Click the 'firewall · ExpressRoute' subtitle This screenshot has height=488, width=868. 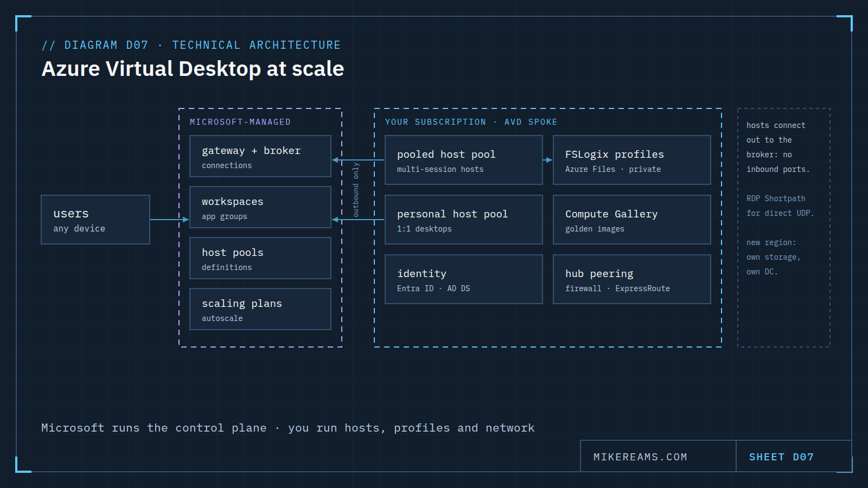[x=617, y=288]
